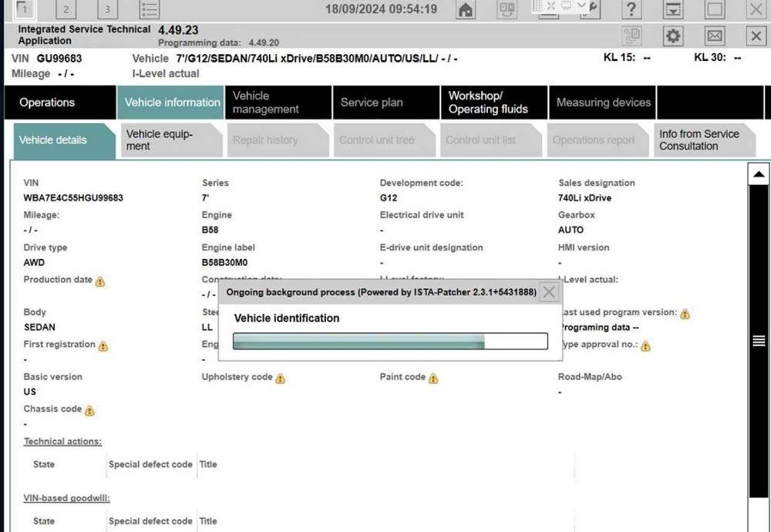The image size is (771, 532).
Task: Click warning icon next to Paint code
Action: tap(433, 379)
